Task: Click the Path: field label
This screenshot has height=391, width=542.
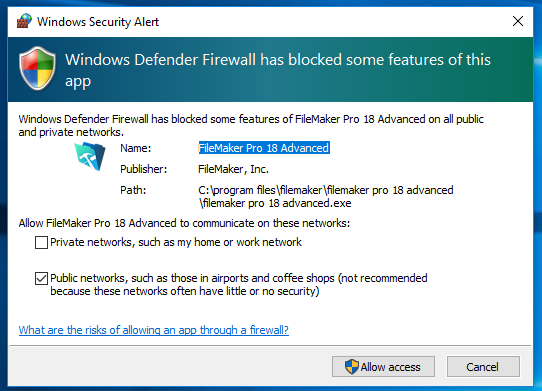Action: [133, 190]
